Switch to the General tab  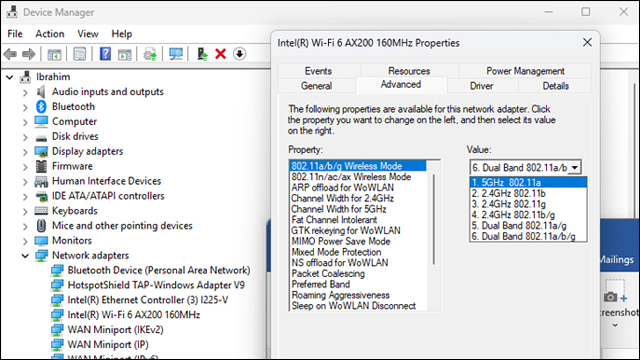click(x=316, y=86)
